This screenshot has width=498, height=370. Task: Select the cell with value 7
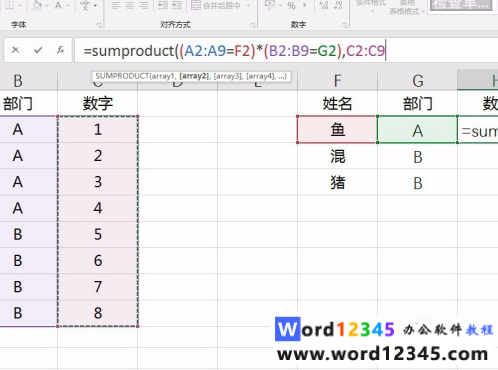[x=98, y=287]
